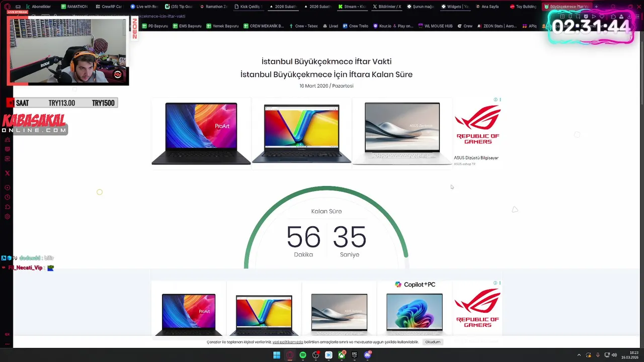Switch to the RAMATHON tab
This screenshot has width=644, height=362.
point(74,7)
